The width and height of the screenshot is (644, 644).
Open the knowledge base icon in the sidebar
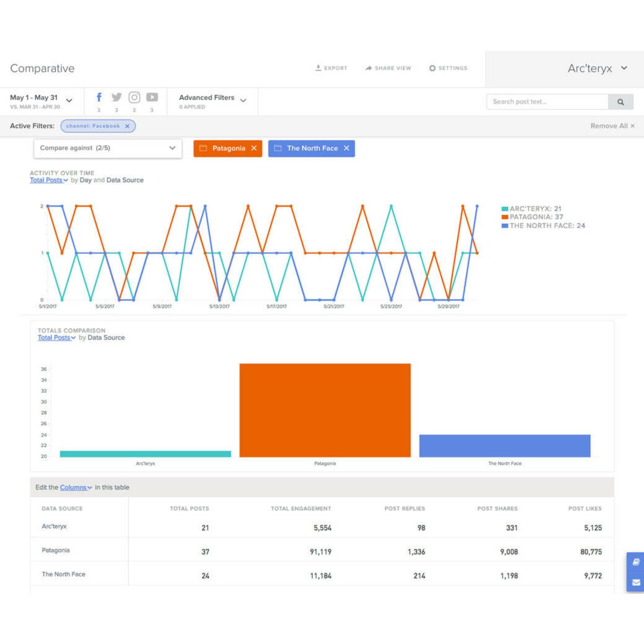tap(635, 562)
